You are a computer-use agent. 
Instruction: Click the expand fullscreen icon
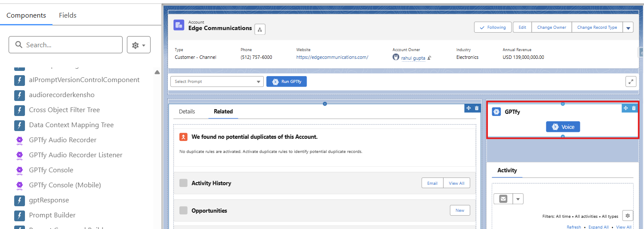click(631, 82)
